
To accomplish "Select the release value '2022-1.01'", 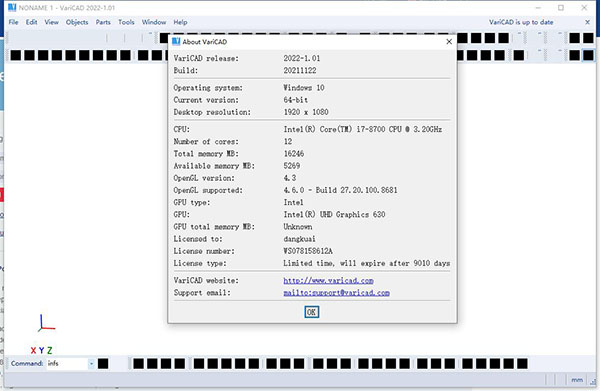I will [302, 59].
